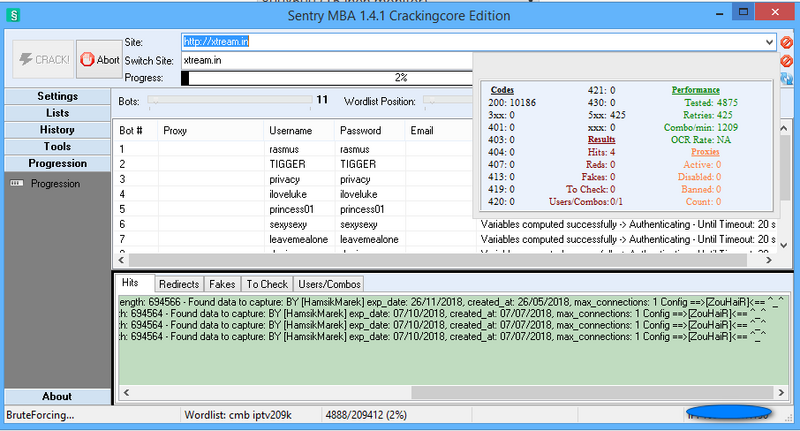
Task: Select the Progression sidebar header
Action: pos(58,164)
